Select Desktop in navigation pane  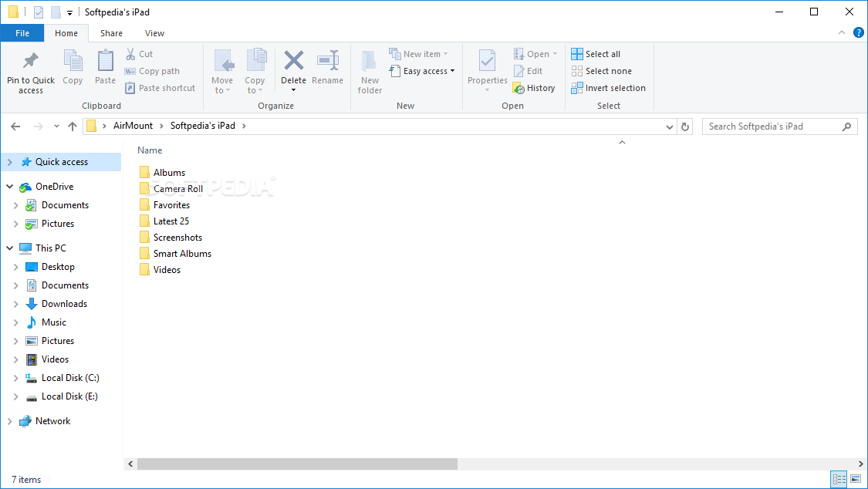[x=58, y=267]
